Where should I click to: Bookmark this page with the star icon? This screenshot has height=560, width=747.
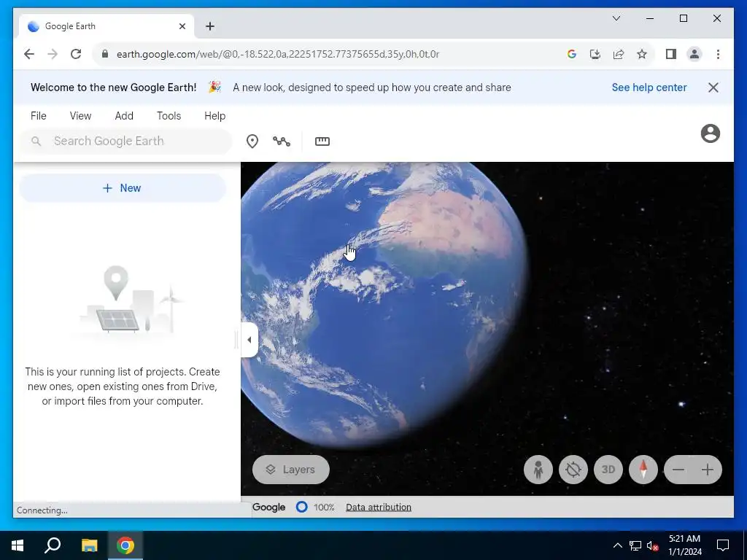coord(642,54)
